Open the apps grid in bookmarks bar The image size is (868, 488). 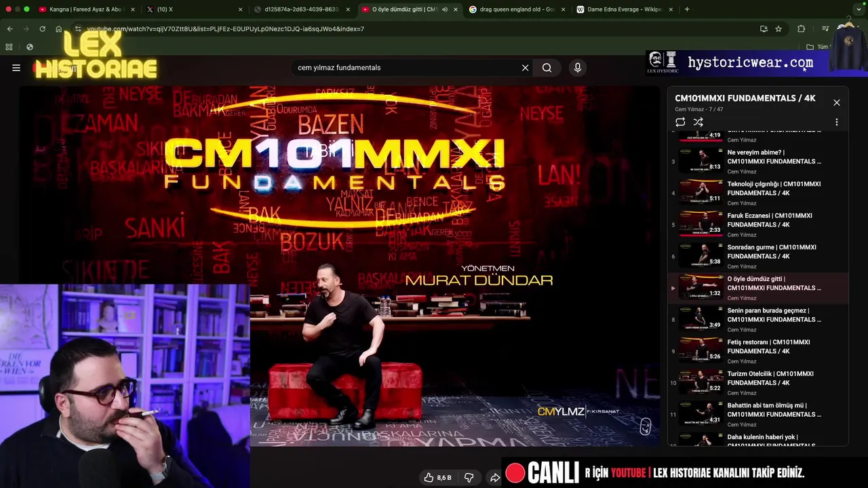pyautogui.click(x=9, y=47)
